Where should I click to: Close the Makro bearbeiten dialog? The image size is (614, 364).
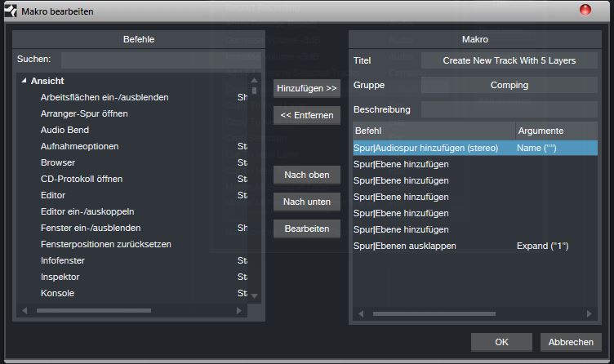point(585,11)
